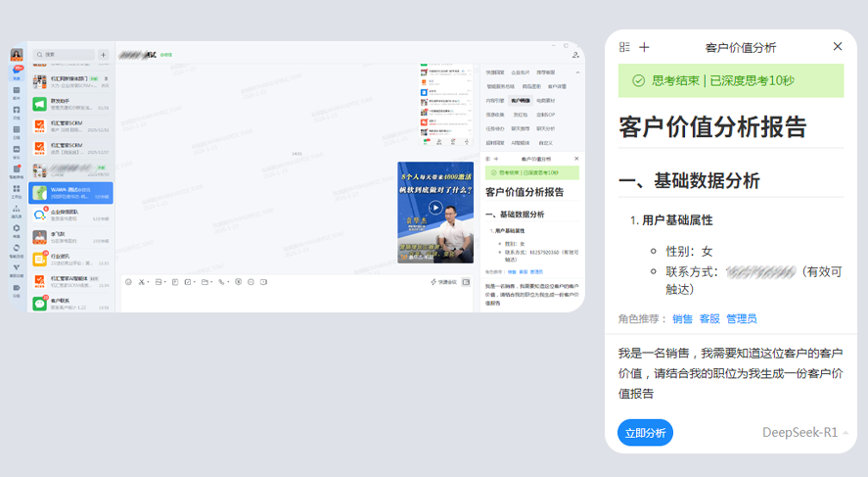The image size is (868, 477).
Task: Click the plus icon for new analysis
Action: [644, 47]
